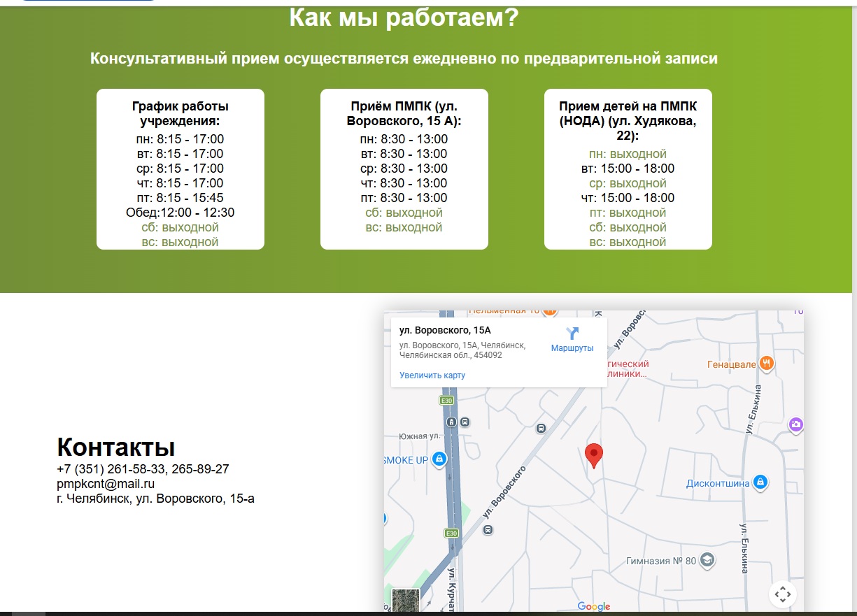The width and height of the screenshot is (857, 616).
Task: Click the Гимназия № 80 school icon
Action: 707,560
